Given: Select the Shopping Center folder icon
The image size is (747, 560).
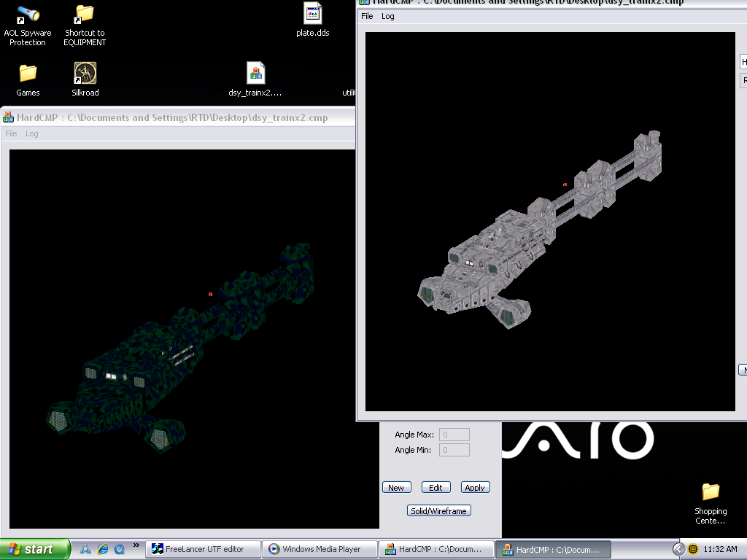Looking at the screenshot, I should 710,492.
